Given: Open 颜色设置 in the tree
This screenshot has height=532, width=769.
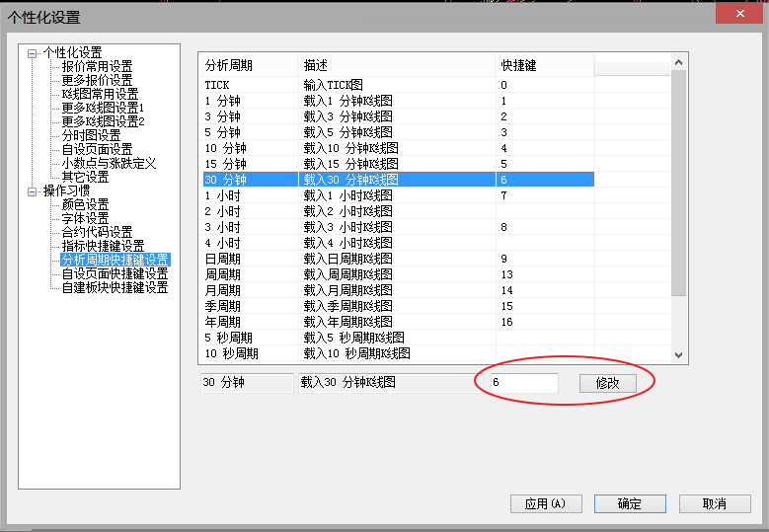Looking at the screenshot, I should point(85,204).
